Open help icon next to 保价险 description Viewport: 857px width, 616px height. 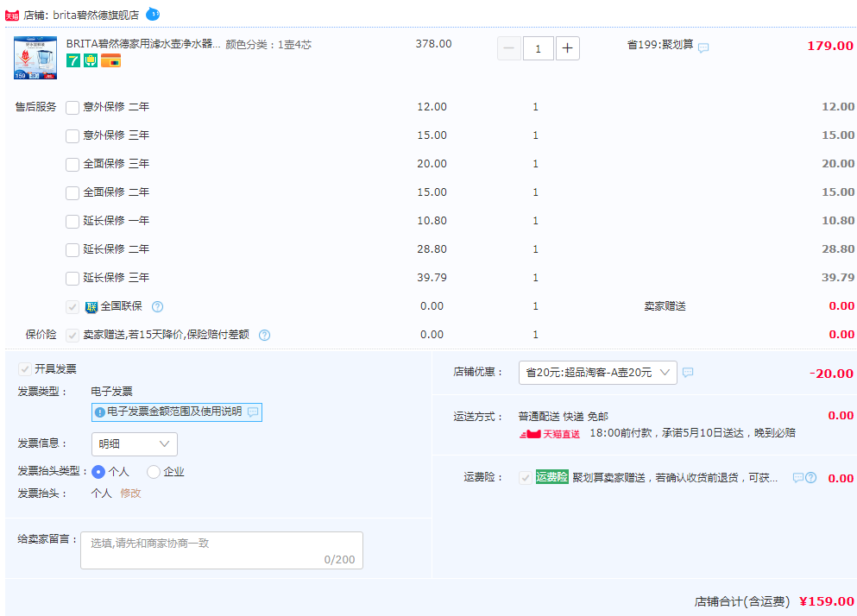point(265,335)
